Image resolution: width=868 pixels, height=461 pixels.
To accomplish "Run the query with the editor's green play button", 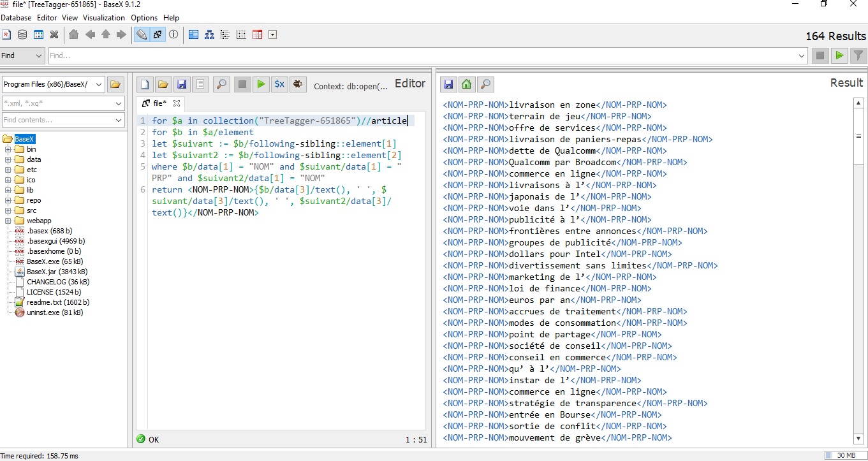I will point(260,84).
